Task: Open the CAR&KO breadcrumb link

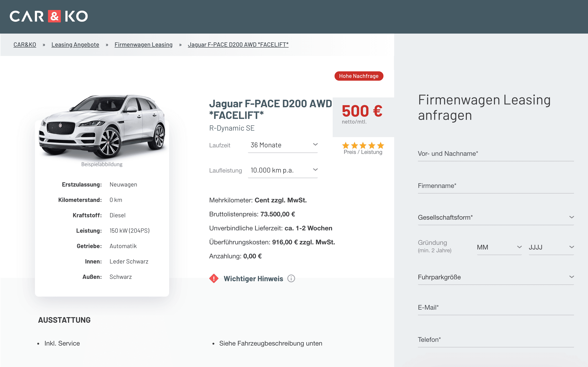Action: (x=25, y=45)
